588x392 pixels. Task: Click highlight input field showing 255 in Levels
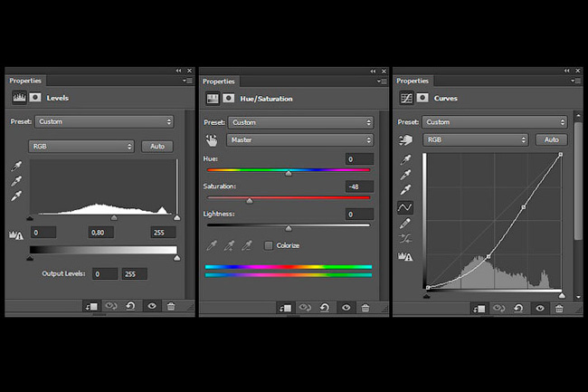163,233
